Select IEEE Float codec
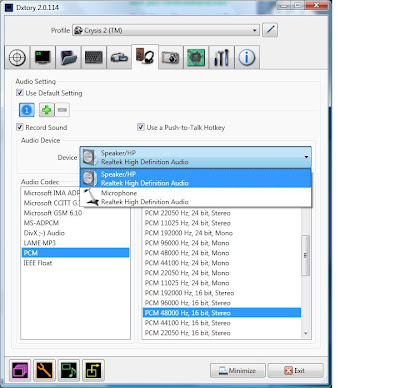400x388 pixels. (75, 263)
